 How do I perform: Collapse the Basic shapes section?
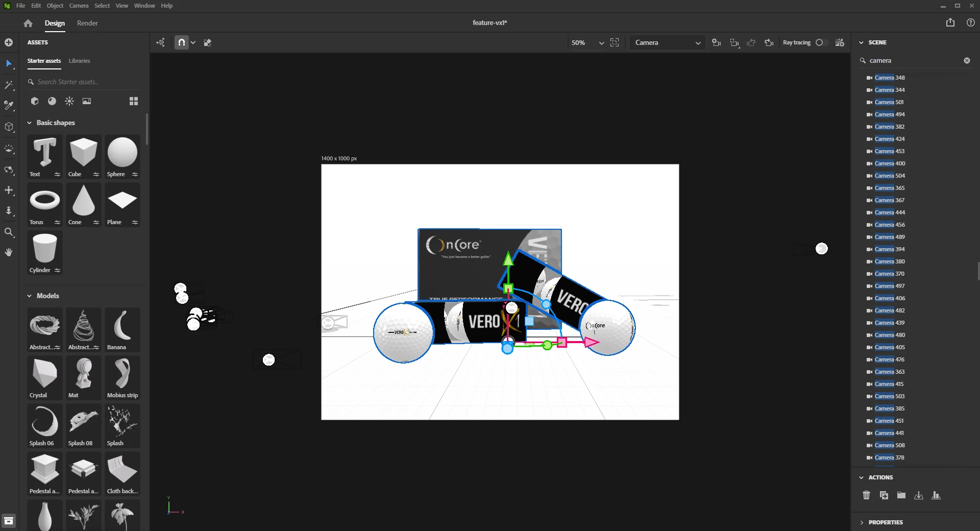30,123
